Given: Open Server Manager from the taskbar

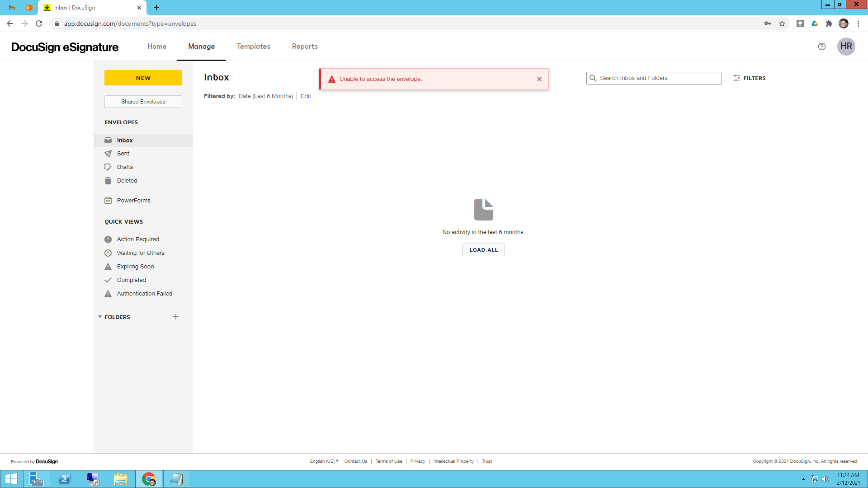Looking at the screenshot, I should pos(37,479).
